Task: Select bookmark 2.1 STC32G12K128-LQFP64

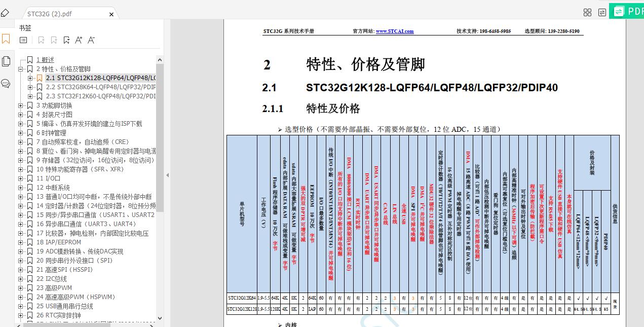Action: [x=100, y=78]
